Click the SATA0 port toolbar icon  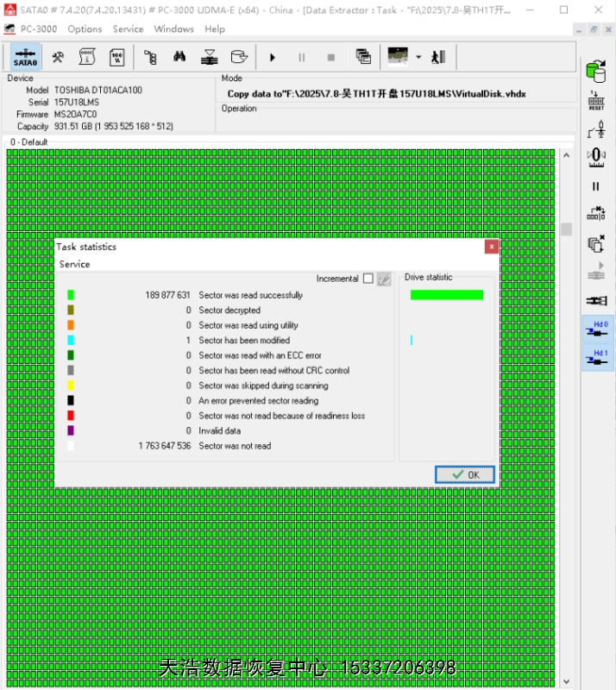pyautogui.click(x=24, y=58)
